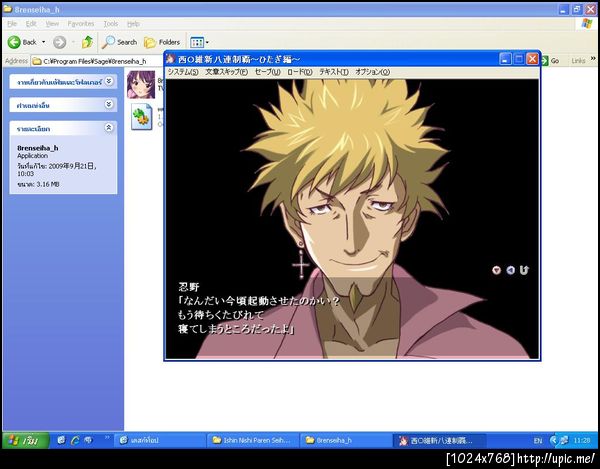Click the game's down-triangle advance icon
This screenshot has width=600, height=469.
(496, 270)
